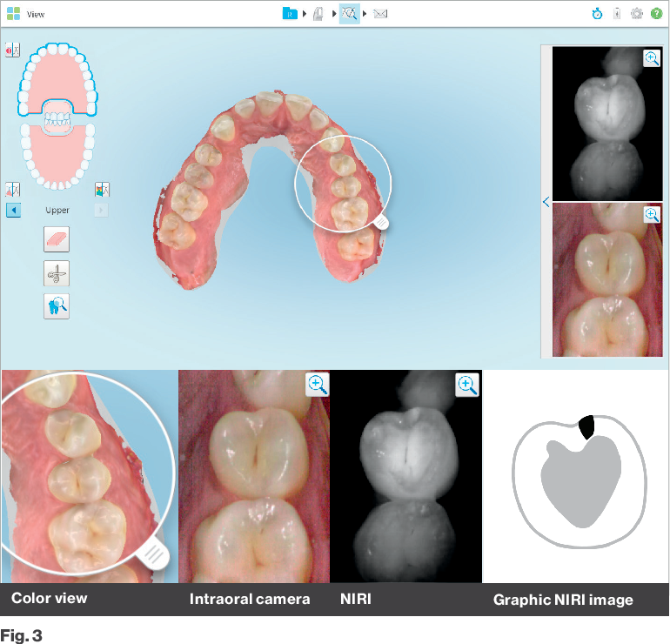Click the stopwatch timer icon

pos(598,14)
